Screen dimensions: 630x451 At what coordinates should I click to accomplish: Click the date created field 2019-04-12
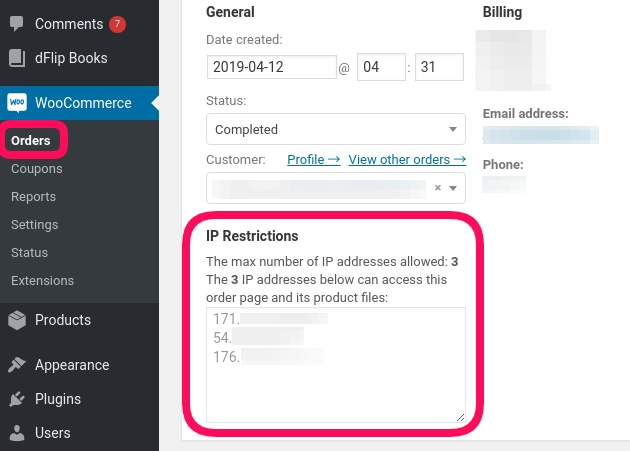(271, 67)
